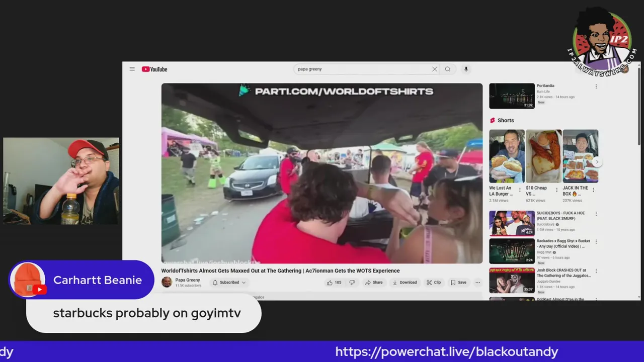The height and width of the screenshot is (362, 644).
Task: Expand the Subscribed notification dropdown
Action: (x=229, y=283)
